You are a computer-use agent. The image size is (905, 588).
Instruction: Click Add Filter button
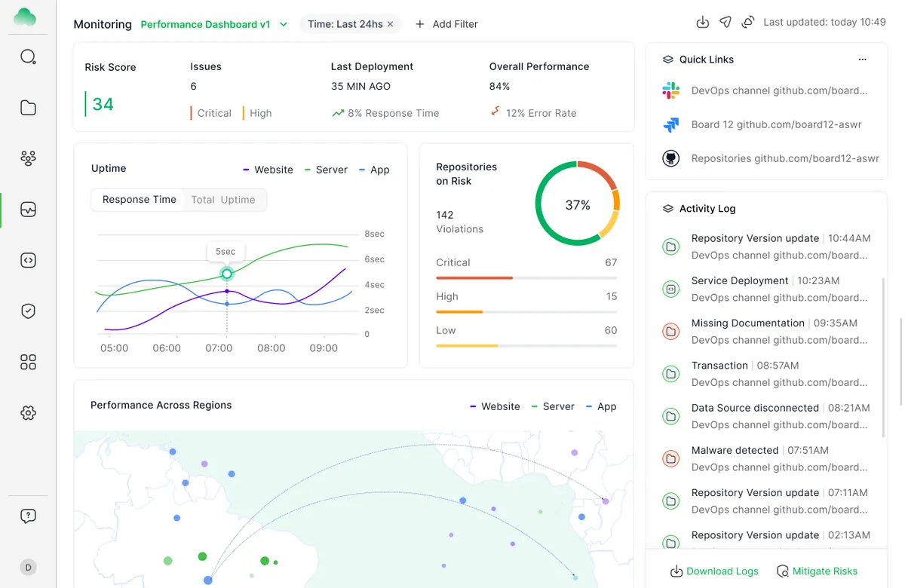(x=446, y=24)
